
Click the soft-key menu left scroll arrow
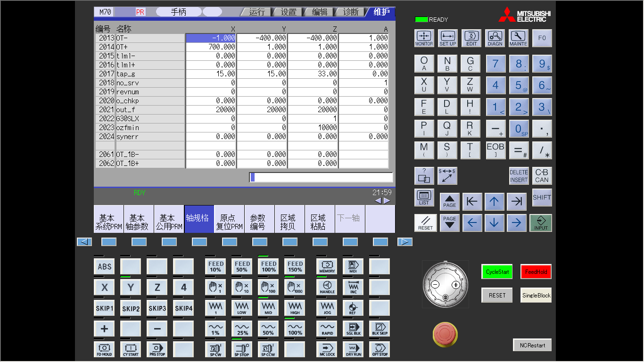click(x=84, y=242)
